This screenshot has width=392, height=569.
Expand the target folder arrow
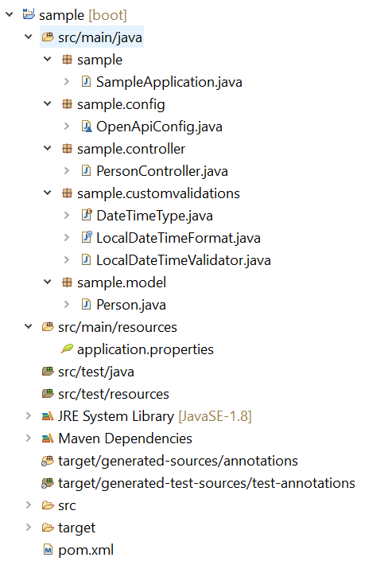tap(29, 528)
